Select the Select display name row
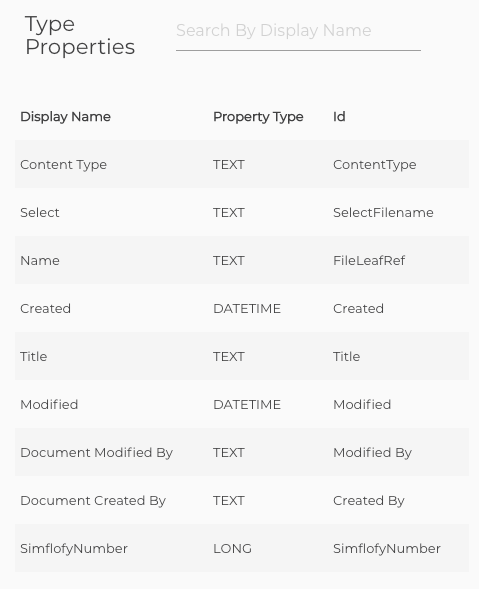The image size is (479, 589). click(242, 213)
